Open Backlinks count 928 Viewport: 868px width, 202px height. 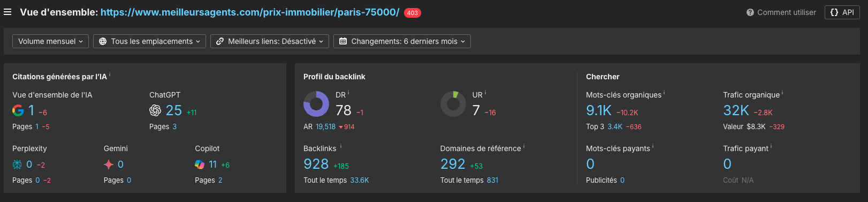point(316,164)
